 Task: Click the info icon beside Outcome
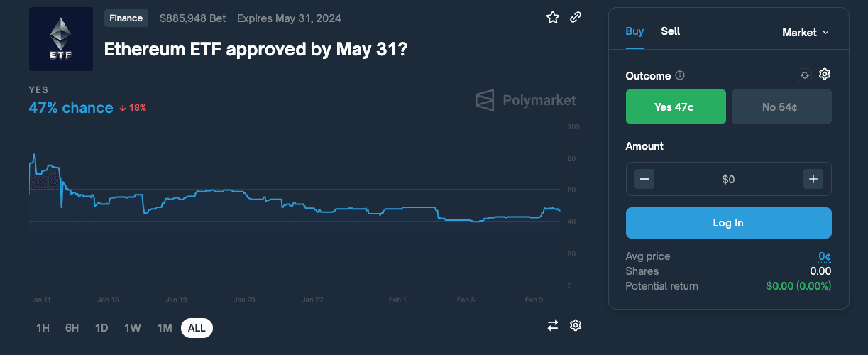tap(680, 75)
